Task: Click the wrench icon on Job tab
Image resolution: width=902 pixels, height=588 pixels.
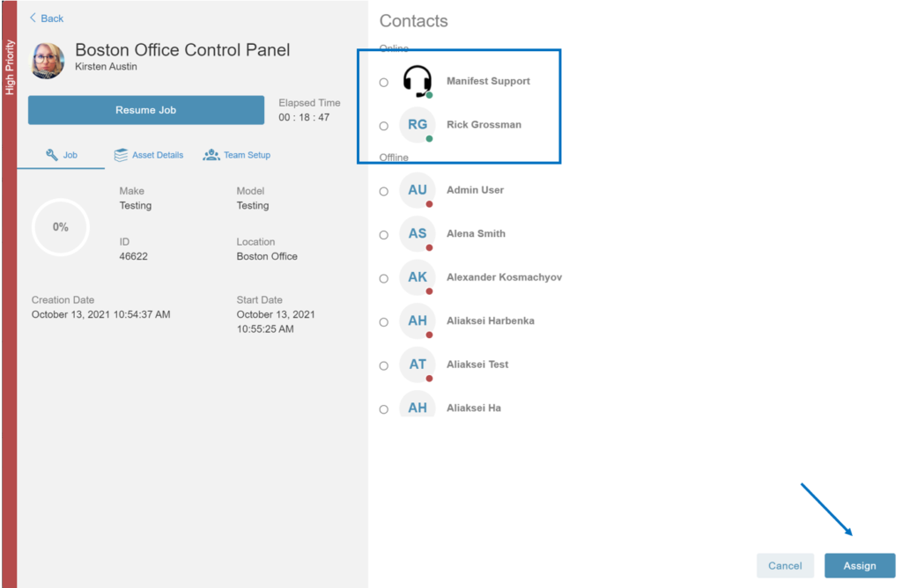Action: [52, 155]
